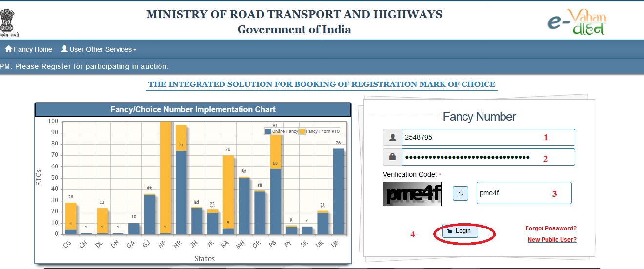Click the e-Vahan logo

click(x=576, y=23)
